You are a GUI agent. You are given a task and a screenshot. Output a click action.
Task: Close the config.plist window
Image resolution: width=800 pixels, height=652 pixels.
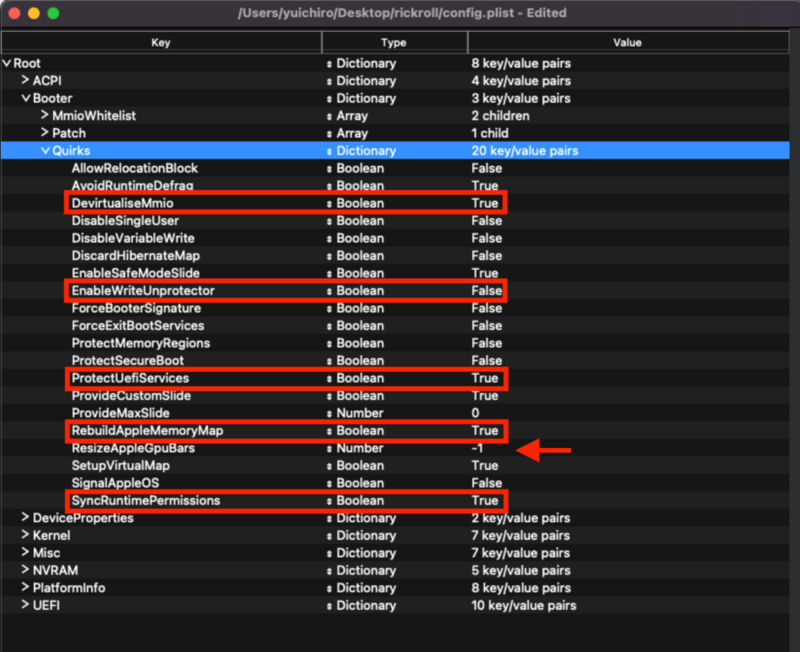tap(14, 13)
